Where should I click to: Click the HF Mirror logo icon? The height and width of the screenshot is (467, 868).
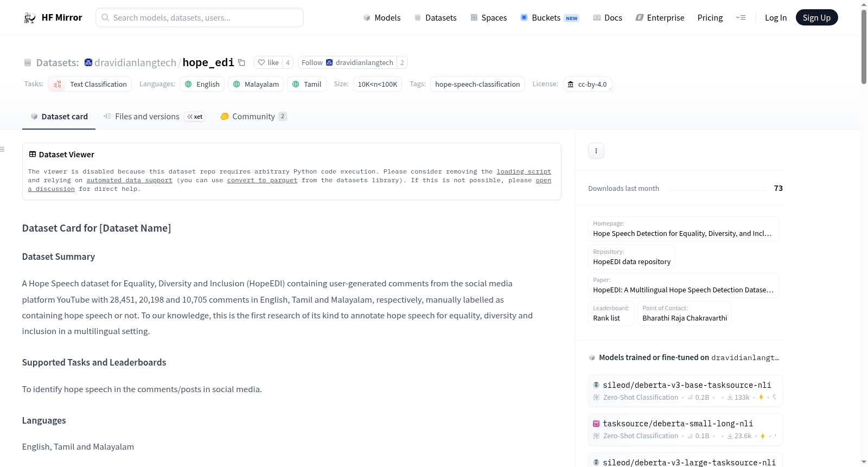click(x=30, y=18)
